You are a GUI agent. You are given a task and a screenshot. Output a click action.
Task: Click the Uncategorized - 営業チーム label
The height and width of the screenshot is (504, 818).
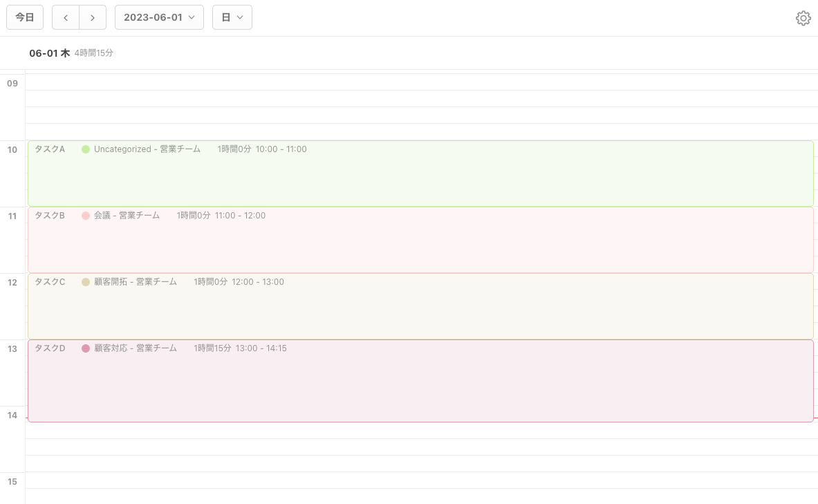(x=147, y=149)
